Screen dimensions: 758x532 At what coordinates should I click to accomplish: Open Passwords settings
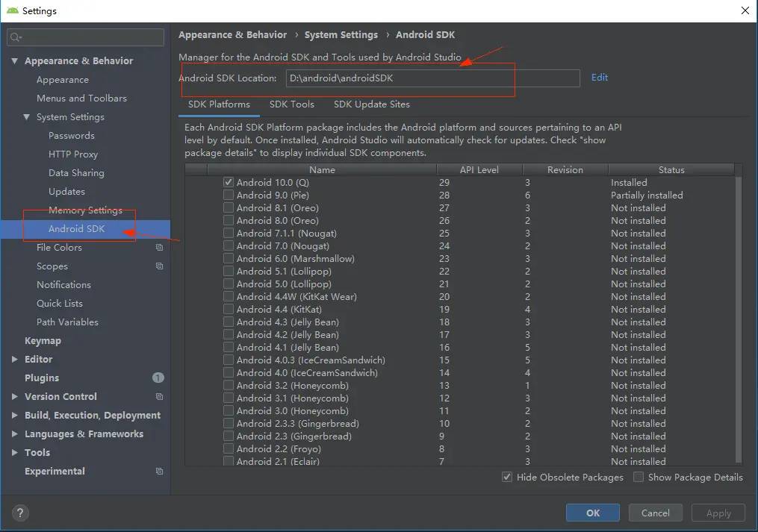(72, 136)
